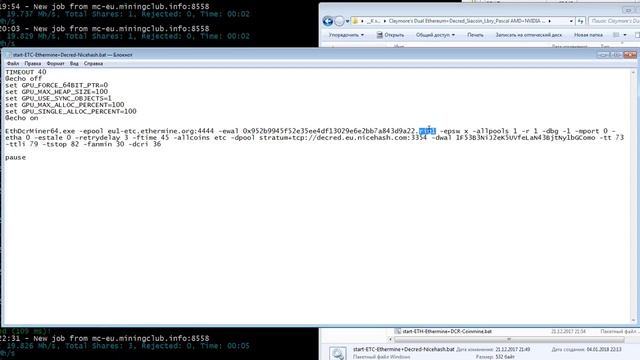The width and height of the screenshot is (640, 360).
Task: Click the Notepad vertical scrollbar
Action: pos(633,196)
